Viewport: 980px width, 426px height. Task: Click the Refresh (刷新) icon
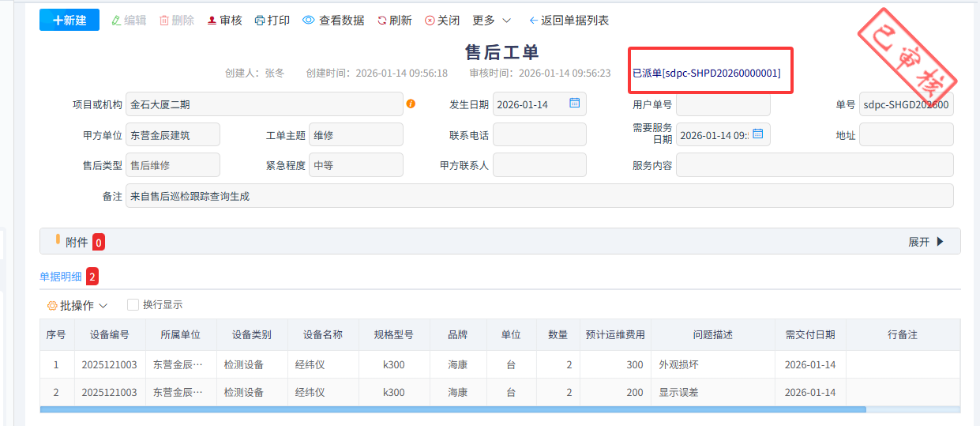click(x=382, y=21)
